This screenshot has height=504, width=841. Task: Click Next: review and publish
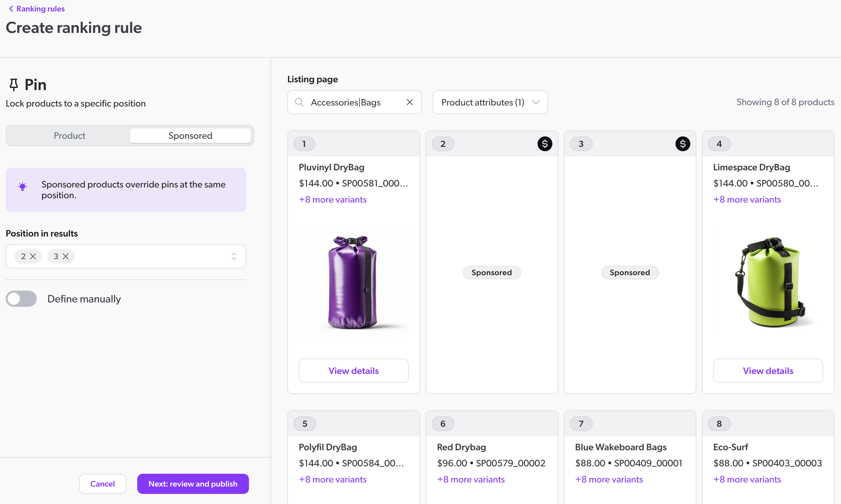(x=192, y=484)
